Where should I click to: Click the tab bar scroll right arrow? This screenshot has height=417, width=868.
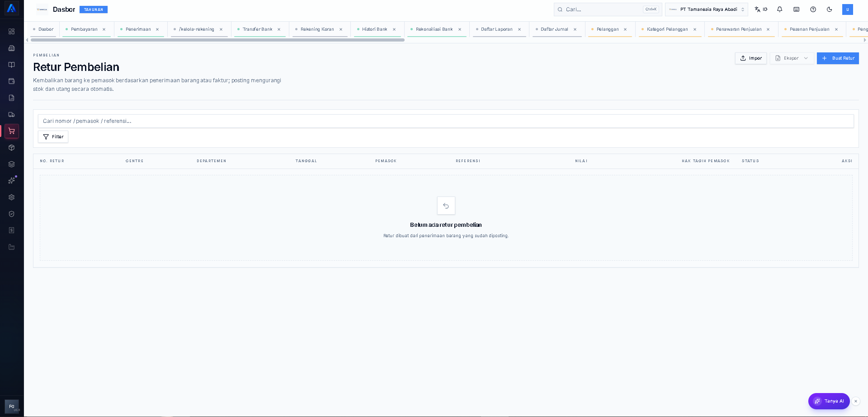coord(865,40)
